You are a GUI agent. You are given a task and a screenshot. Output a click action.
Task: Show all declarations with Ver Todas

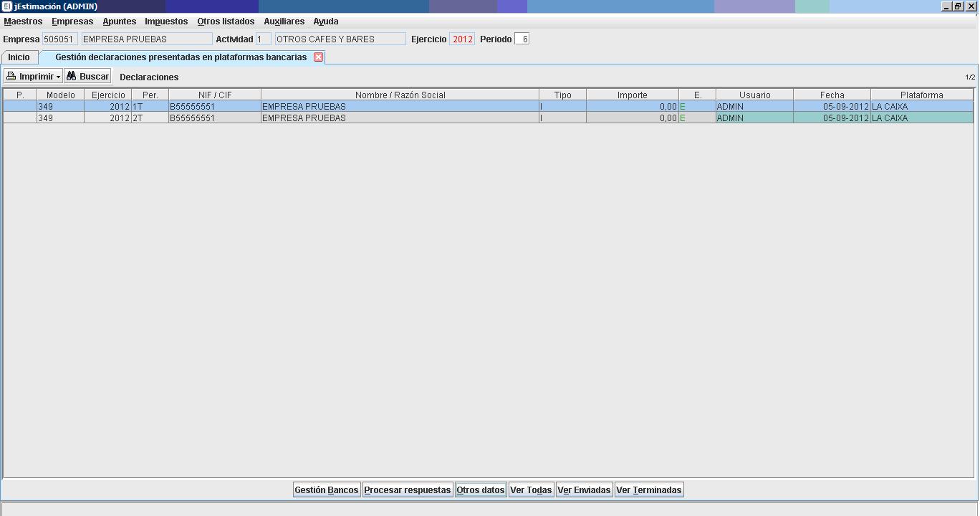click(x=531, y=490)
